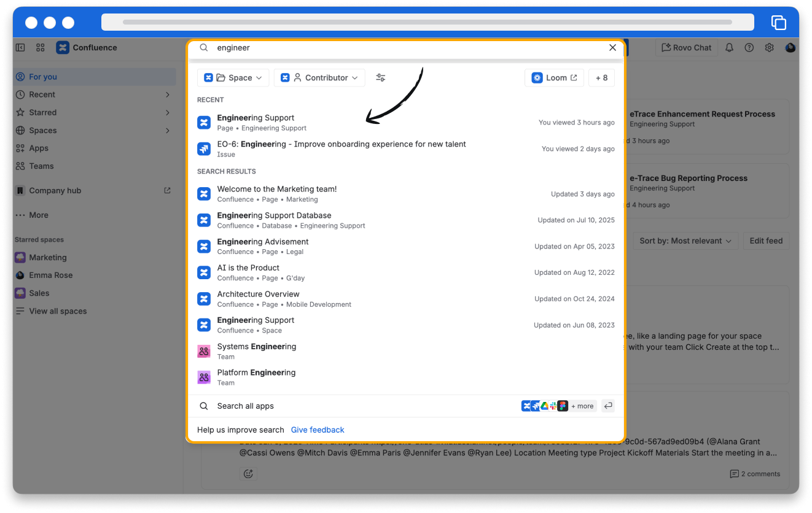Viewport: 812px width, 513px height.
Task: Click the browser address bar
Action: coord(427,22)
